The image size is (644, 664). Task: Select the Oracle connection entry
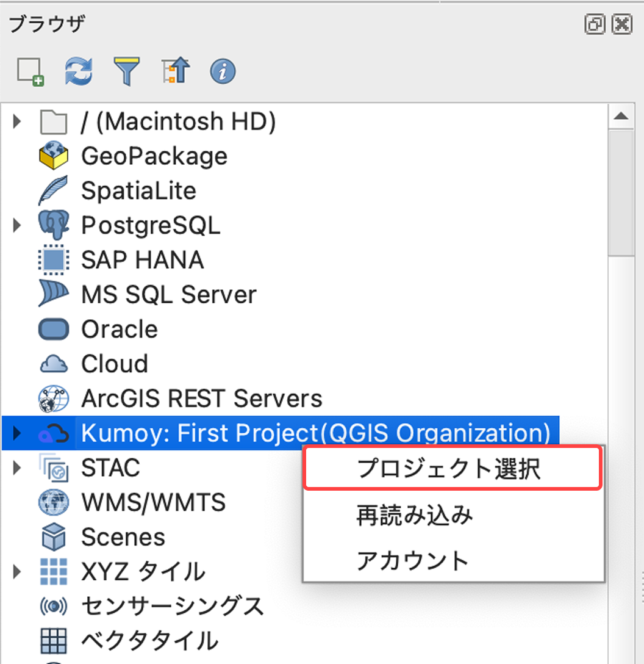[x=120, y=329]
